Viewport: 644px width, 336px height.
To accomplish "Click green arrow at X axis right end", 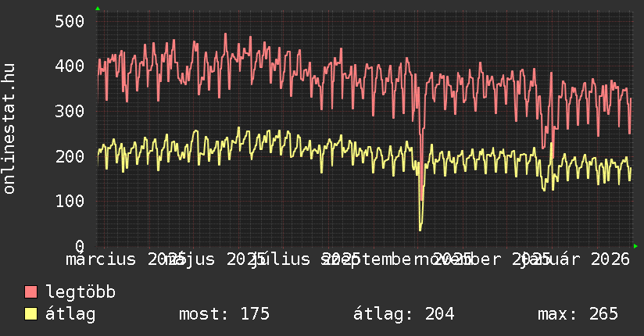I will (635, 246).
